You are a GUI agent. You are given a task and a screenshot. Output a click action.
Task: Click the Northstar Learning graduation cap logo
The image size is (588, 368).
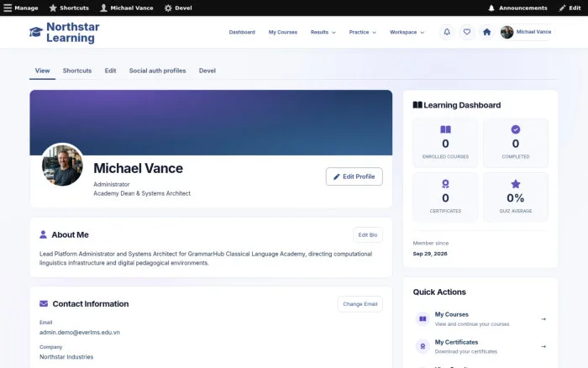pos(36,32)
